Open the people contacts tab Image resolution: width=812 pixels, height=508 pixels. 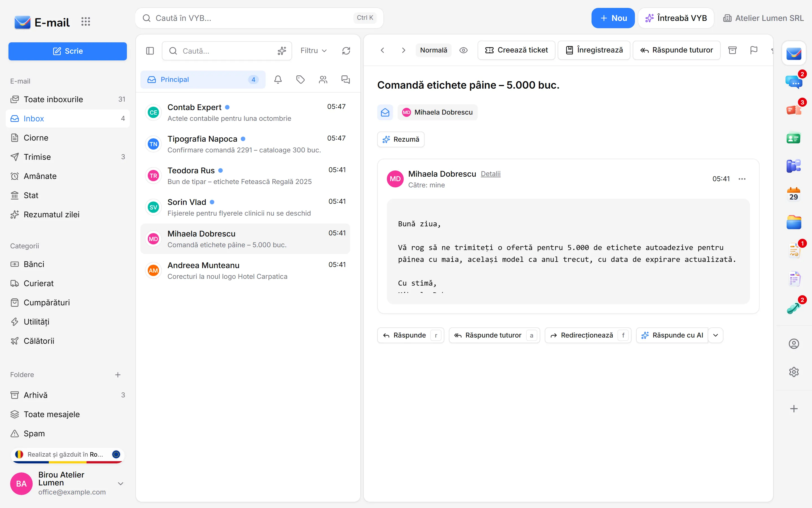pos(323,80)
